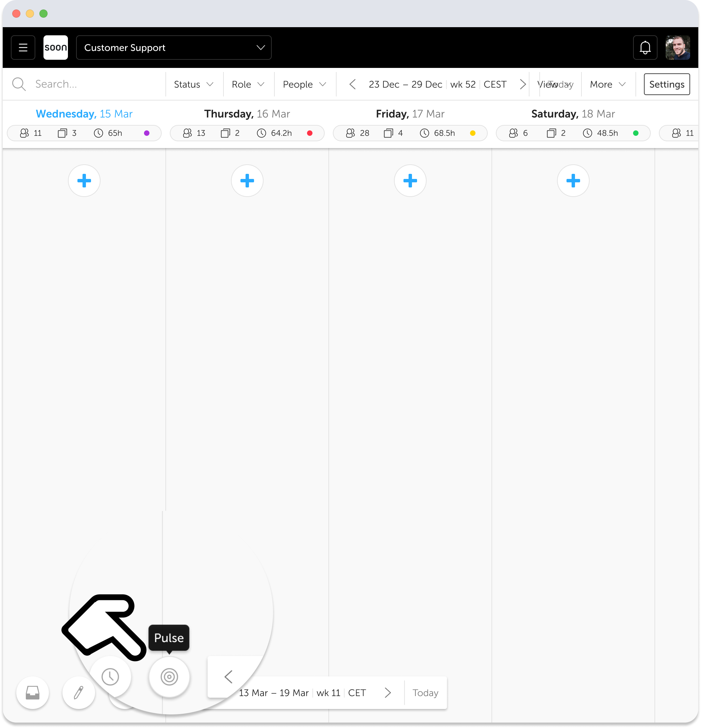Open the inbox tray button

33,693
